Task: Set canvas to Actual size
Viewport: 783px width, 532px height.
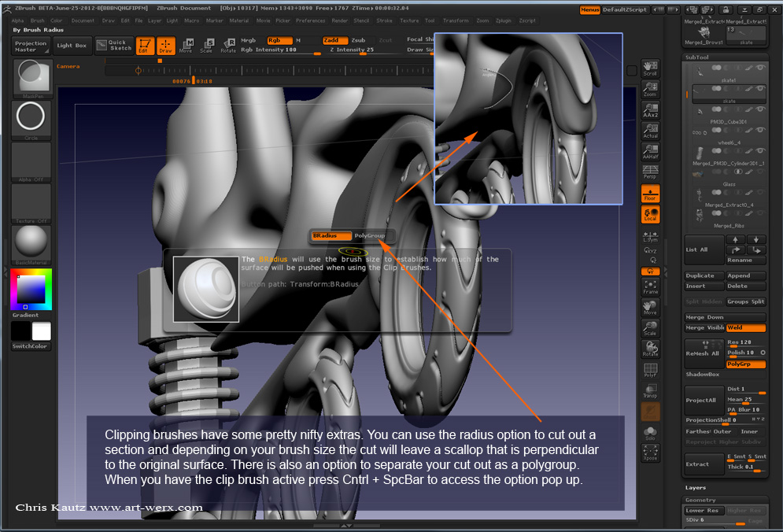Action: 650,131
